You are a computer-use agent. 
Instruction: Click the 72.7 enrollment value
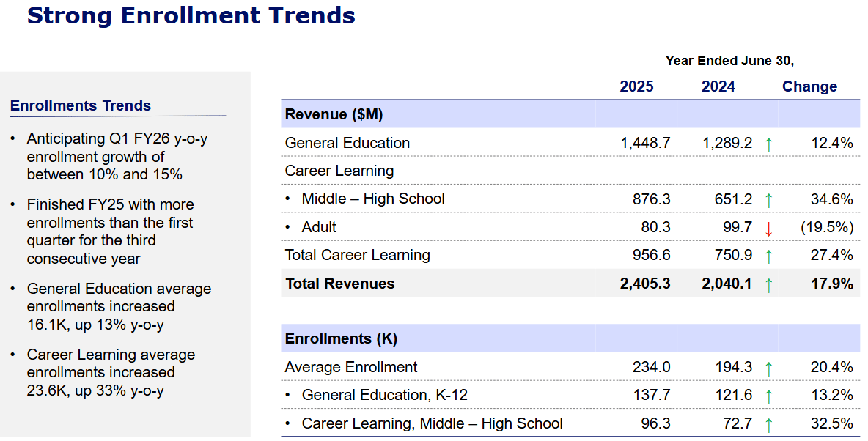click(738, 423)
